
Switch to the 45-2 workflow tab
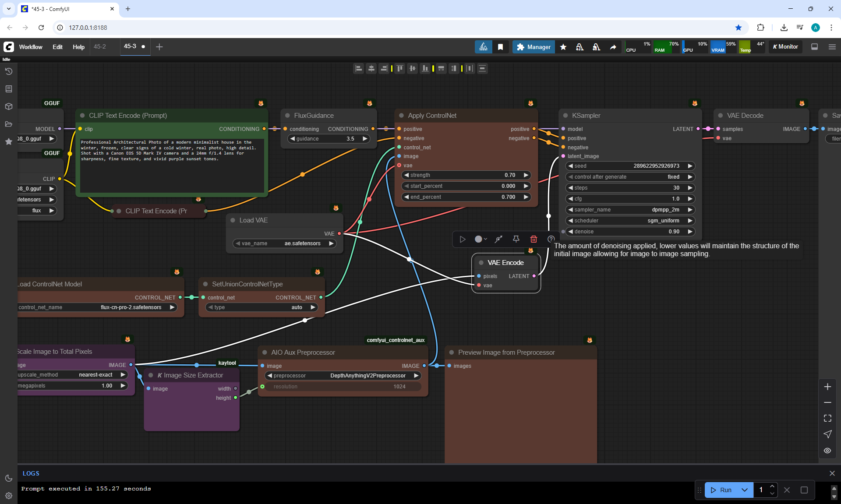click(100, 46)
